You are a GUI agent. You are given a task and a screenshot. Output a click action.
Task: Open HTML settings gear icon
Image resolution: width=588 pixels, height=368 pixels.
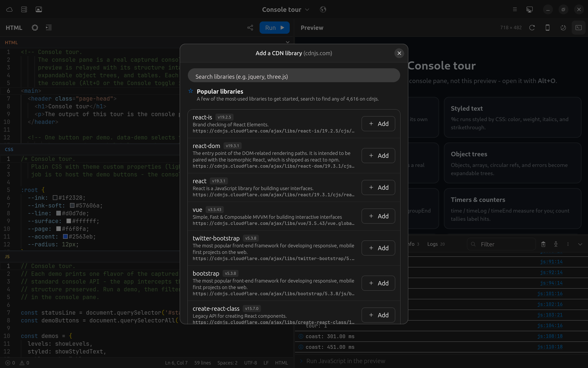pos(35,28)
